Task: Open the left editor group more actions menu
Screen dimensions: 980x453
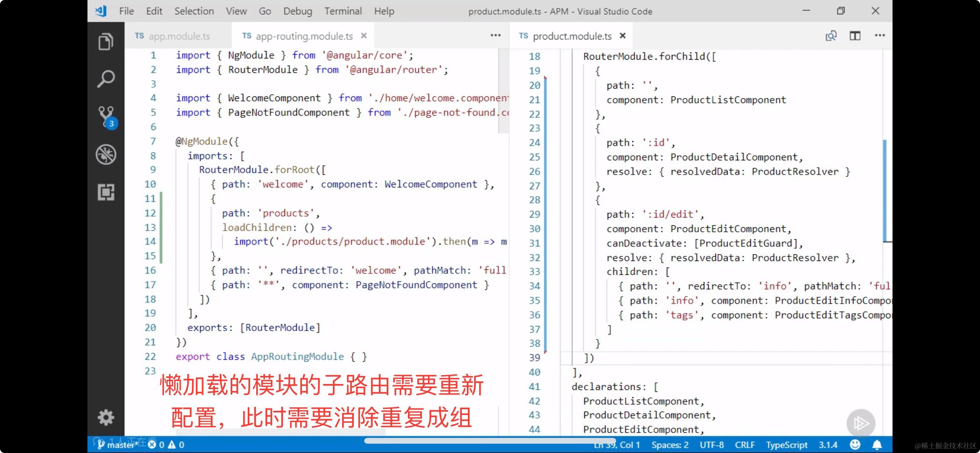Action: 495,36
